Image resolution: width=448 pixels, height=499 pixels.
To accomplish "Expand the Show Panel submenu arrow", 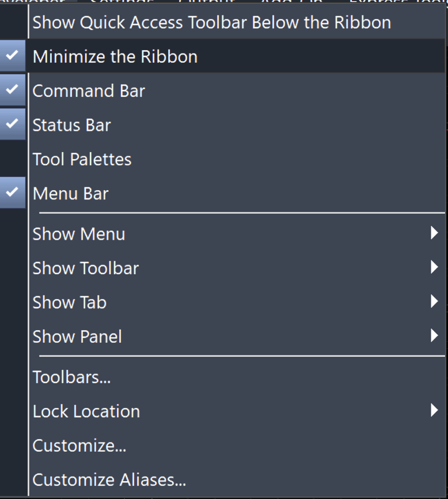I will pos(434,336).
